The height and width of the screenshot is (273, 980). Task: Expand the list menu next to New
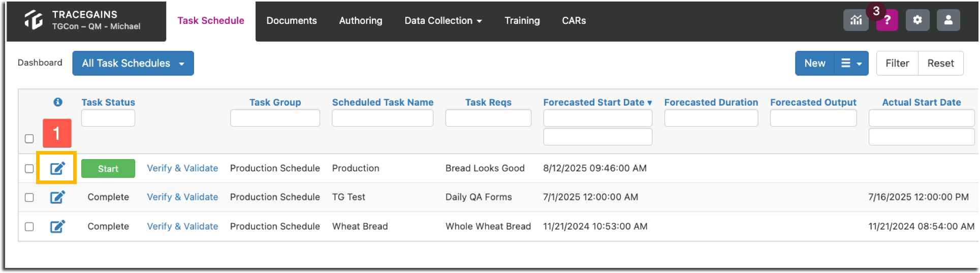tap(851, 63)
